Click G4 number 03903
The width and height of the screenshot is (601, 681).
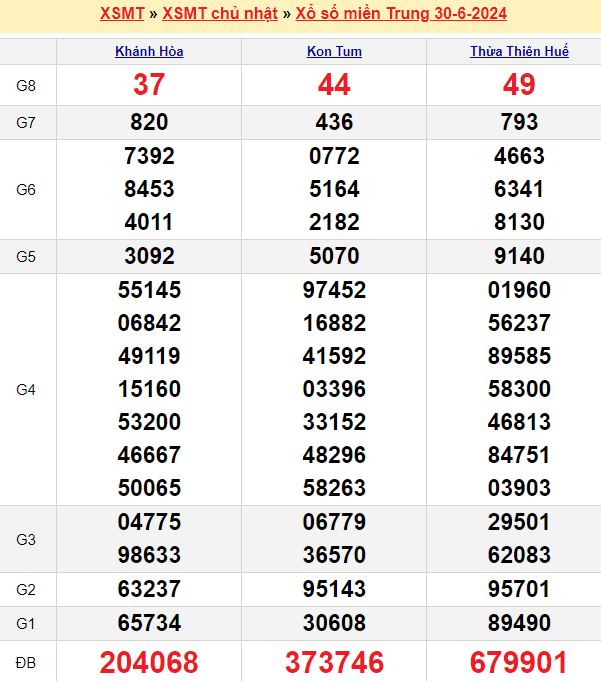[x=519, y=488]
